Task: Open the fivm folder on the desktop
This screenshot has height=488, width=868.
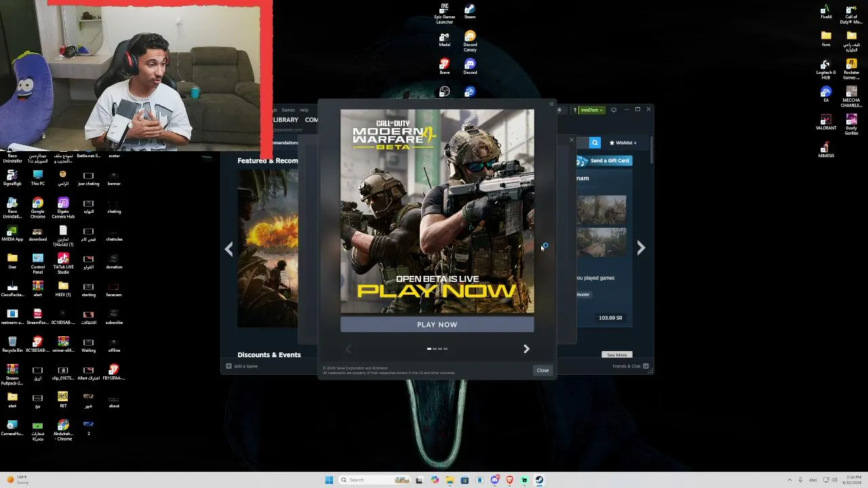Action: click(x=826, y=39)
